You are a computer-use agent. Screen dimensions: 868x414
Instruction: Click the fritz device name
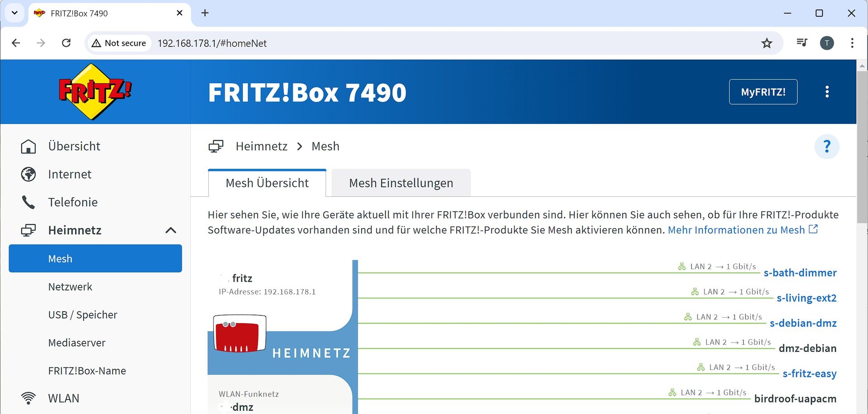click(x=242, y=278)
